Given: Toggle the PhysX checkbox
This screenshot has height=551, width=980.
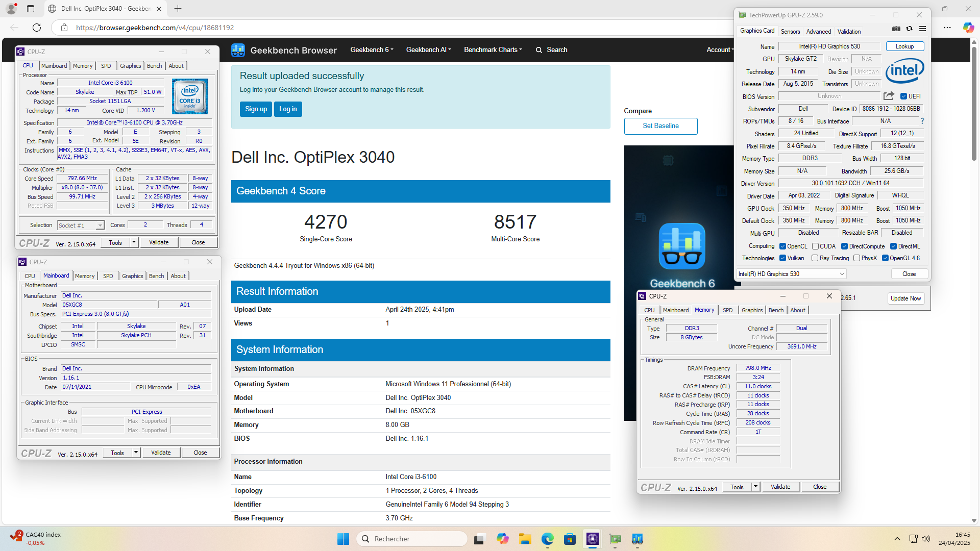Looking at the screenshot, I should click(857, 258).
